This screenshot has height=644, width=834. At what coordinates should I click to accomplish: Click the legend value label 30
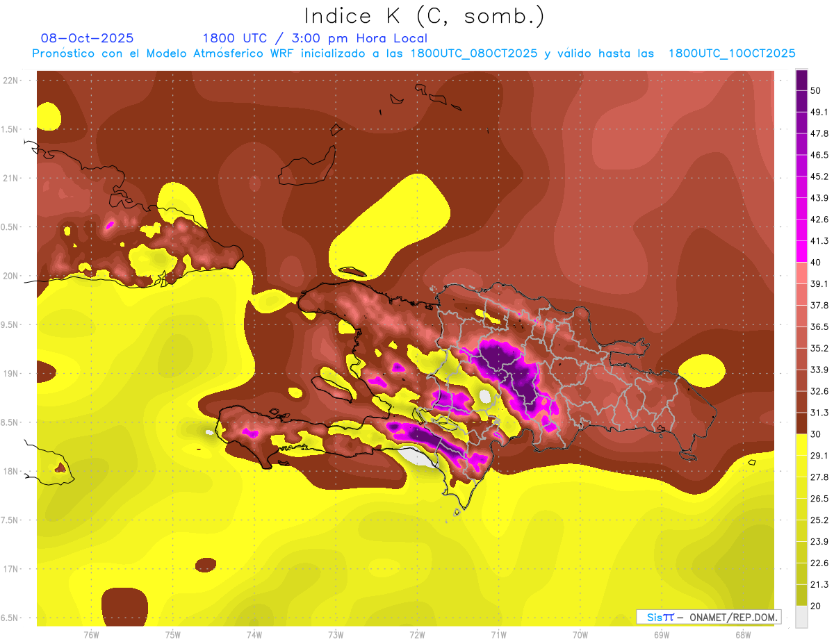pyautogui.click(x=815, y=434)
